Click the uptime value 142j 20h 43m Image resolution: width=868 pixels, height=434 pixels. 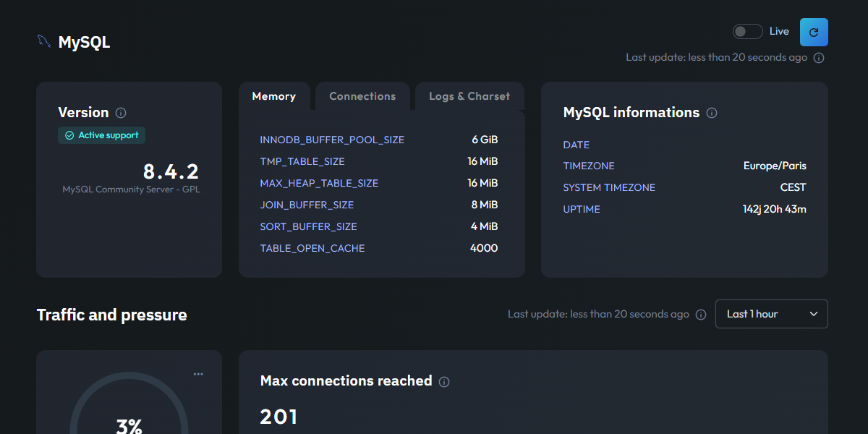pos(775,209)
